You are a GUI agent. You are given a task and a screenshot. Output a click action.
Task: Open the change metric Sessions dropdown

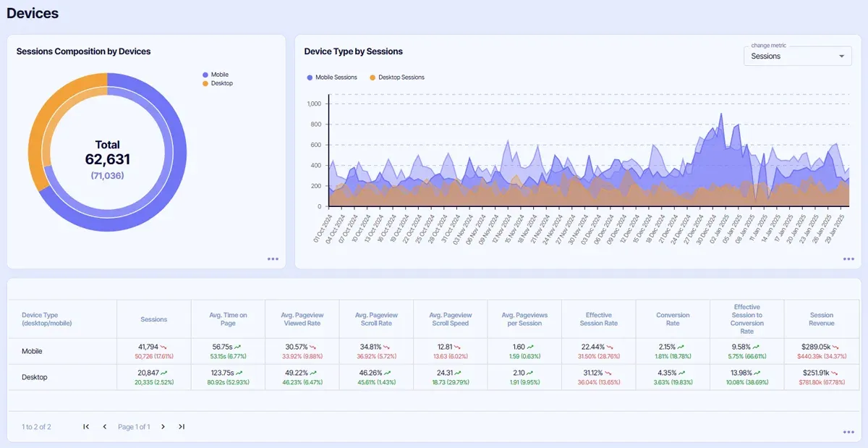(x=798, y=56)
